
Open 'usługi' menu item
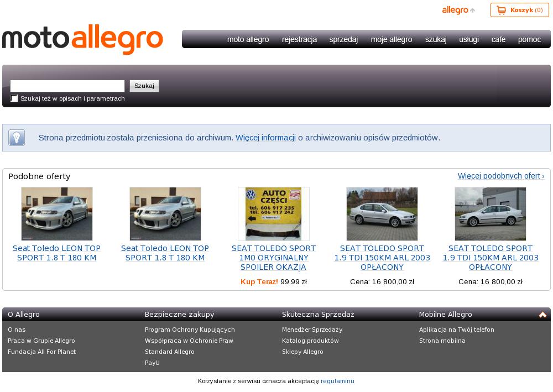point(469,39)
